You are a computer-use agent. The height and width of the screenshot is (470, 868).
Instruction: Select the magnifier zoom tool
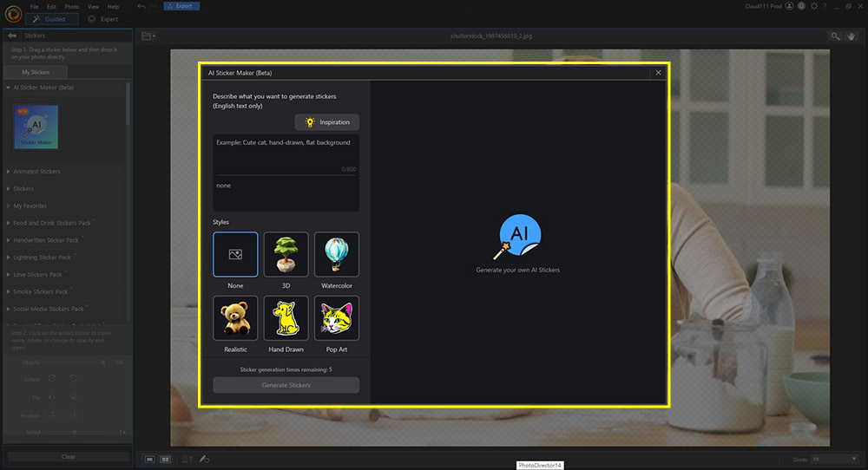[x=835, y=36]
